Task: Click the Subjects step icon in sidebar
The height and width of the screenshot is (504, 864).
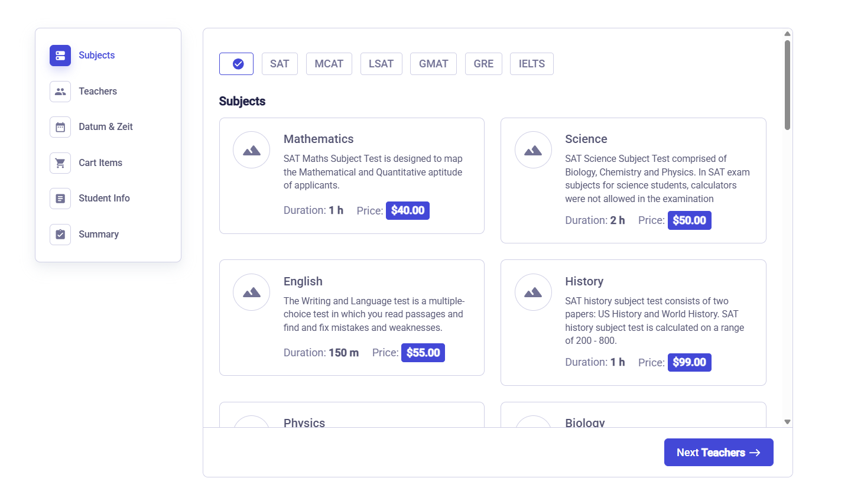Action: 60,56
